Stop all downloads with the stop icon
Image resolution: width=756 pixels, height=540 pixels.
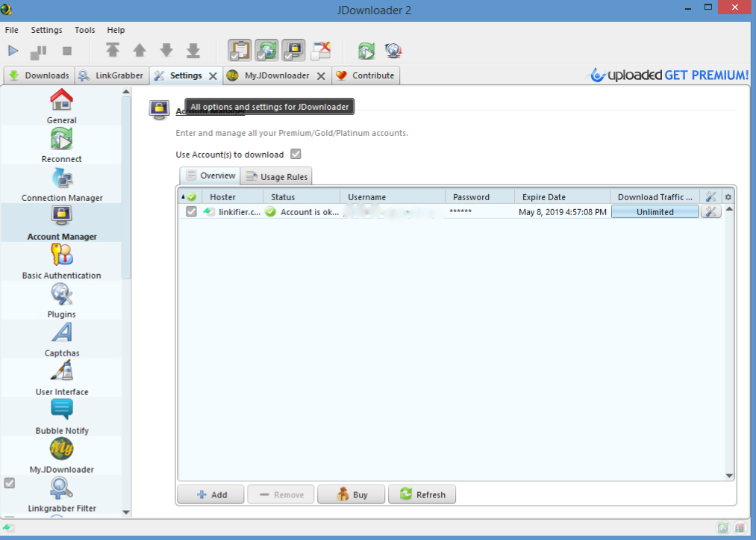click(x=67, y=51)
